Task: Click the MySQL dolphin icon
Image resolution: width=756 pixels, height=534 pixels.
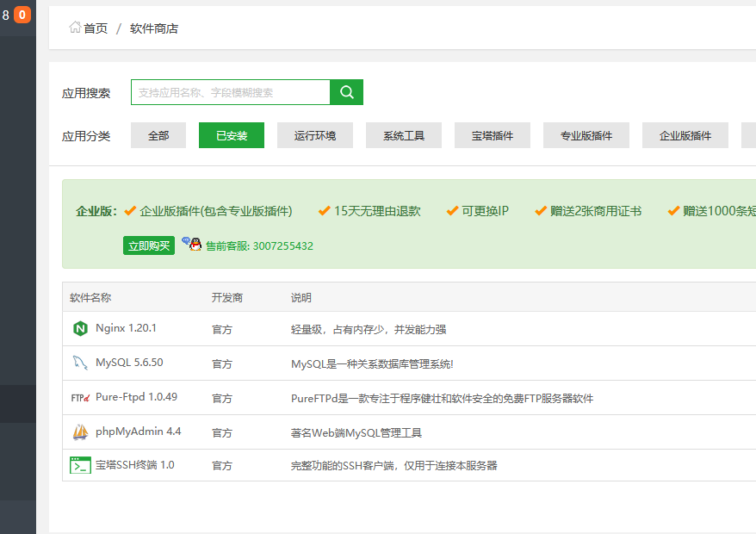Action: (x=80, y=363)
